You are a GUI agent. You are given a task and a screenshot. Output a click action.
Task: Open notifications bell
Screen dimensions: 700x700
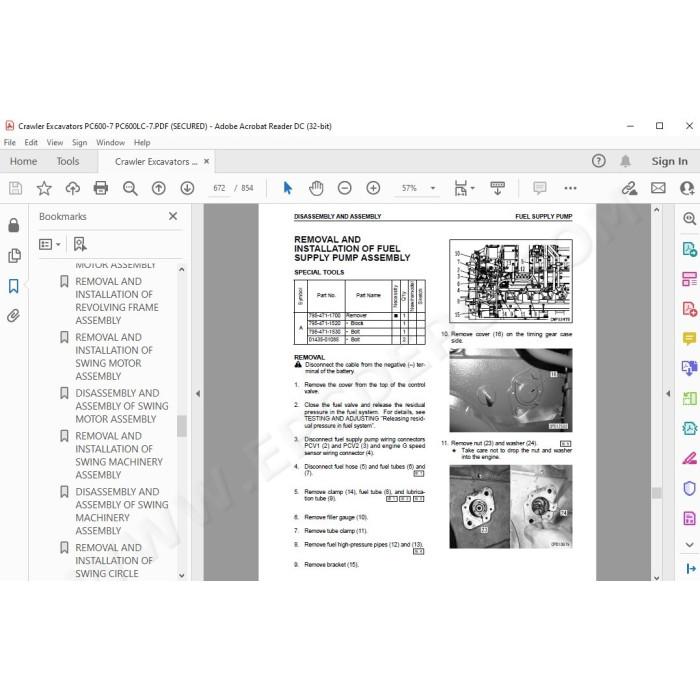[x=625, y=161]
